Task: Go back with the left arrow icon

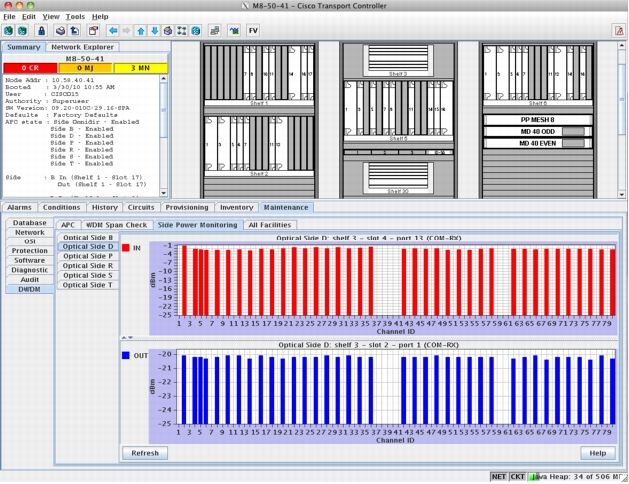Action: (113, 30)
